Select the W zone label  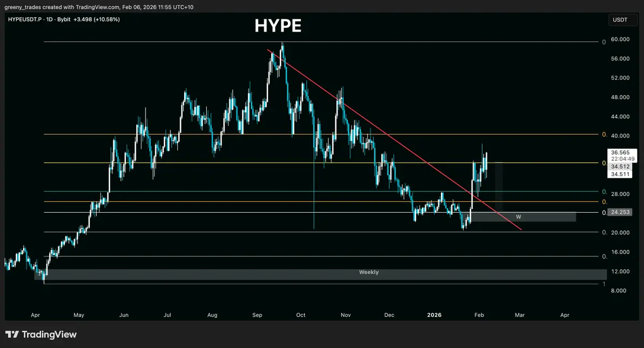coord(518,217)
